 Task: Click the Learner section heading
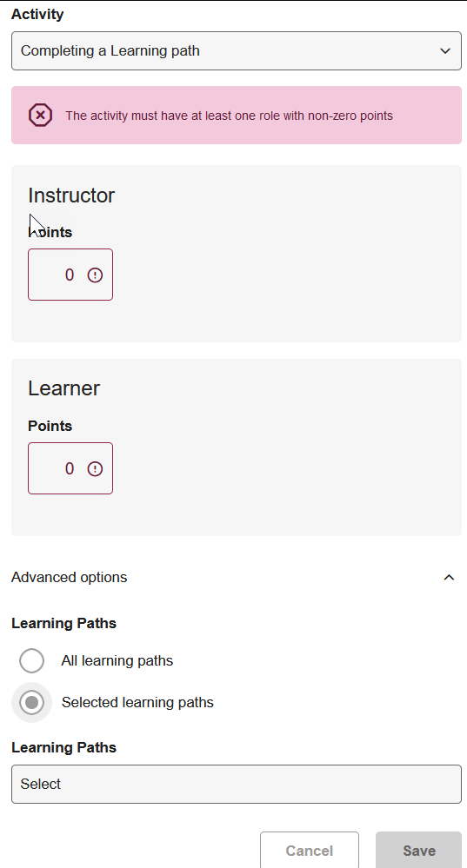64,388
